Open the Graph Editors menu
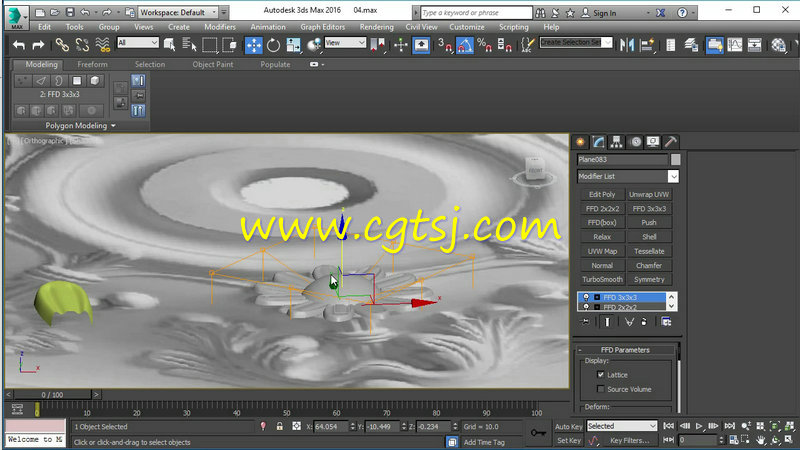The width and height of the screenshot is (800, 450). [322, 27]
